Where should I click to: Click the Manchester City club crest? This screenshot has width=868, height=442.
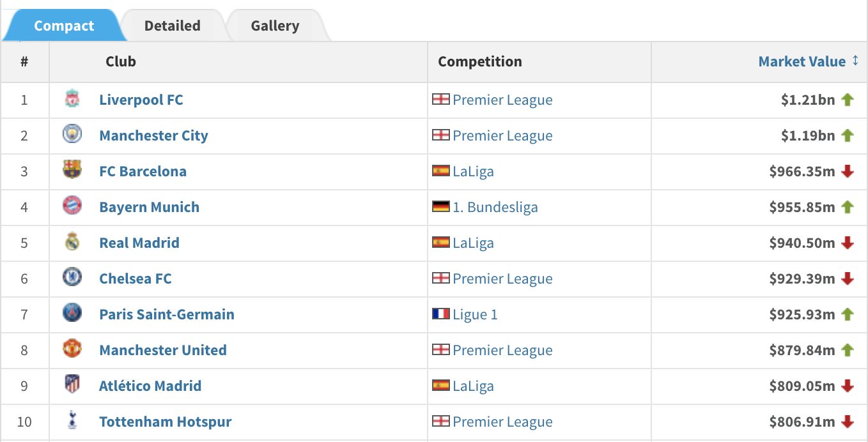pos(72,135)
